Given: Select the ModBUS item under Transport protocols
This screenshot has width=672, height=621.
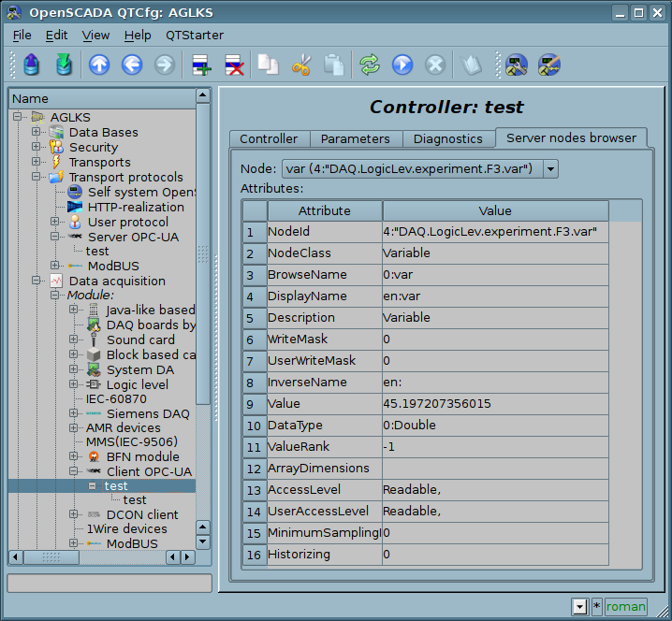Looking at the screenshot, I should click(x=113, y=266).
